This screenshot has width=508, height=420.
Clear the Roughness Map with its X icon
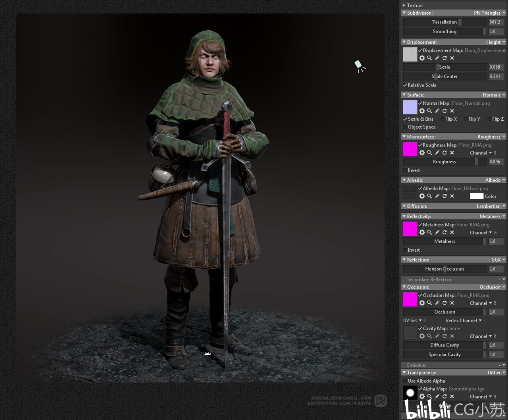point(452,153)
